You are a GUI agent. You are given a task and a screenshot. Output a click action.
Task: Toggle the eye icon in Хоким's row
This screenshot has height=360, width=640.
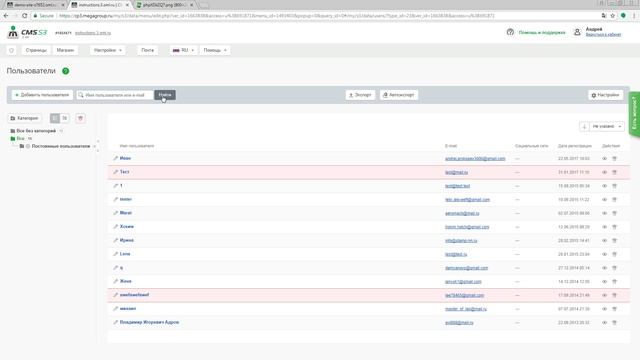click(604, 227)
